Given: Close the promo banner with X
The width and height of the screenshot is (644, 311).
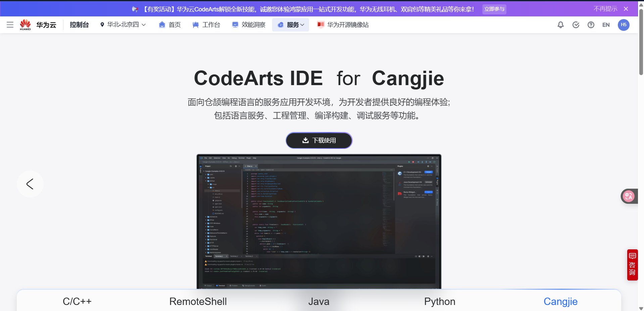Looking at the screenshot, I should [x=626, y=9].
